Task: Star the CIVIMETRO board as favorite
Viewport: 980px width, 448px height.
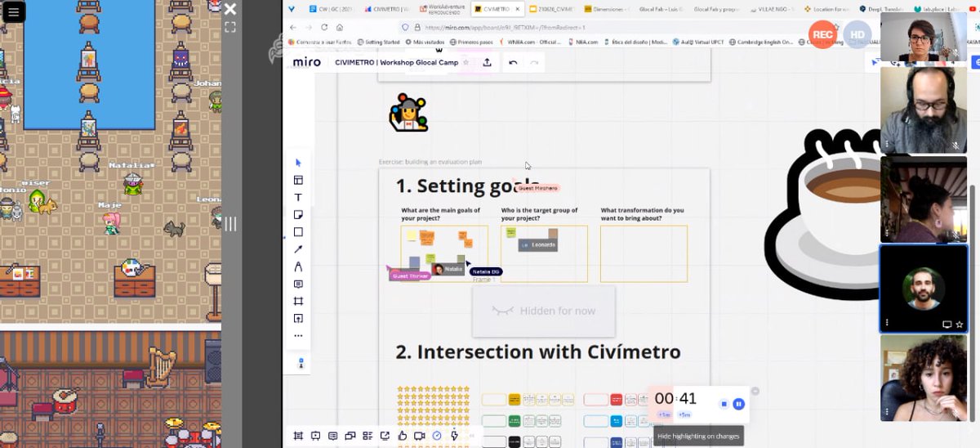Action: (466, 62)
